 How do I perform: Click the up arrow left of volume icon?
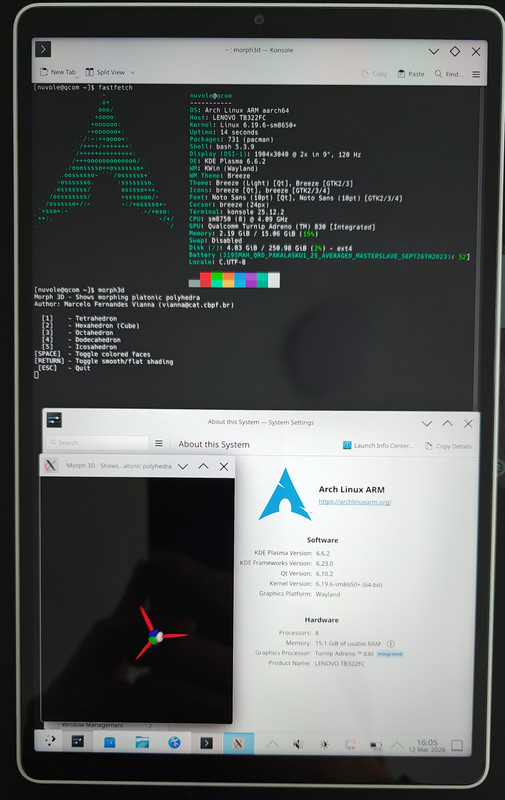click(x=273, y=744)
